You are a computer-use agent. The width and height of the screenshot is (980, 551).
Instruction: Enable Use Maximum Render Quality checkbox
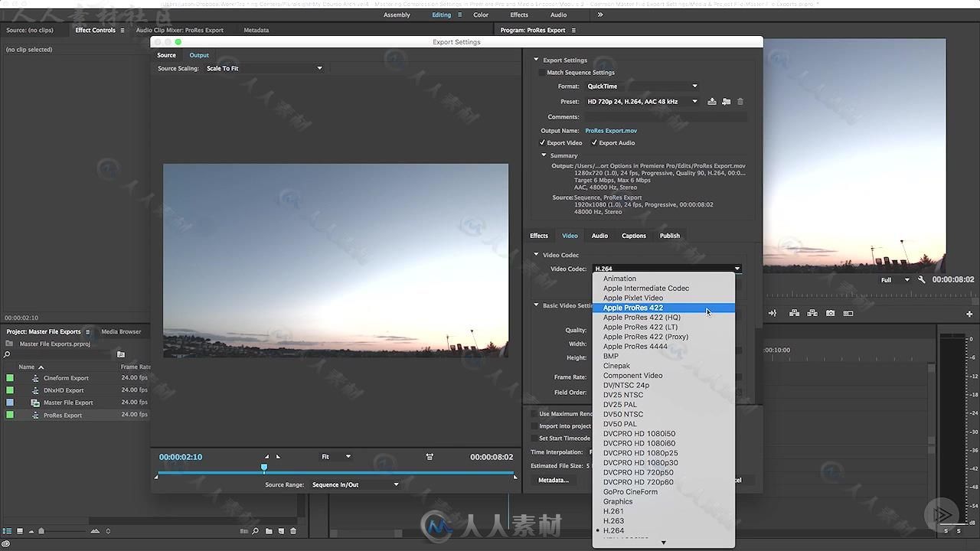tap(534, 414)
